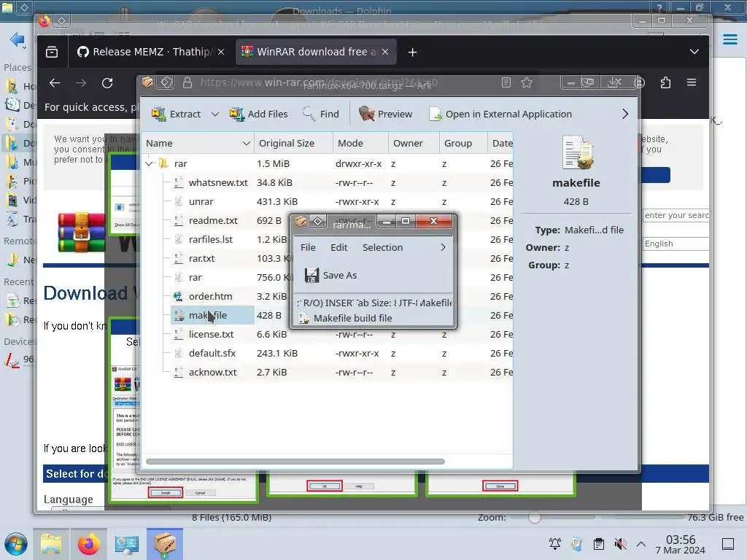Sort by Mode column header
Image resolution: width=747 pixels, height=560 pixels.
coord(360,144)
